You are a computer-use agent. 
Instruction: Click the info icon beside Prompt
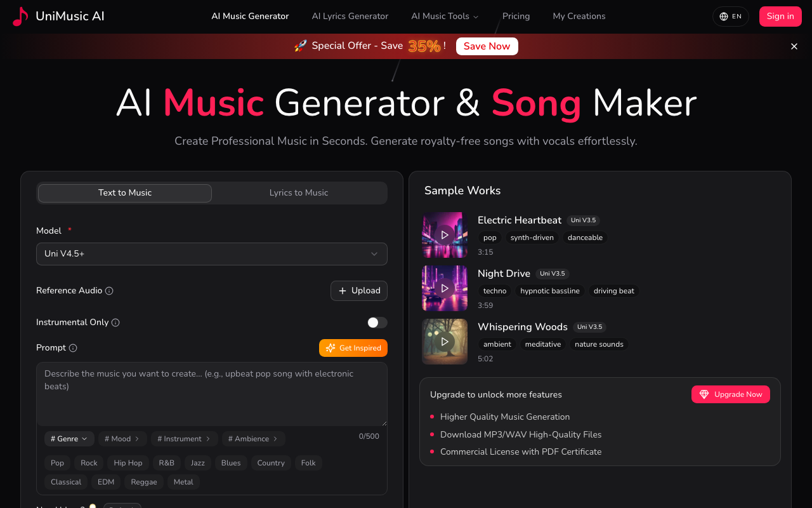pyautogui.click(x=73, y=348)
